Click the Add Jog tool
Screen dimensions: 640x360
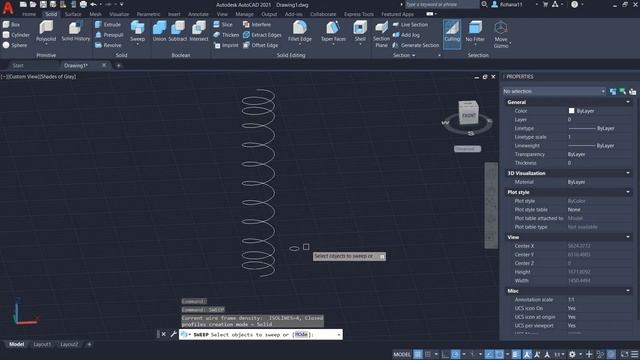click(x=406, y=35)
